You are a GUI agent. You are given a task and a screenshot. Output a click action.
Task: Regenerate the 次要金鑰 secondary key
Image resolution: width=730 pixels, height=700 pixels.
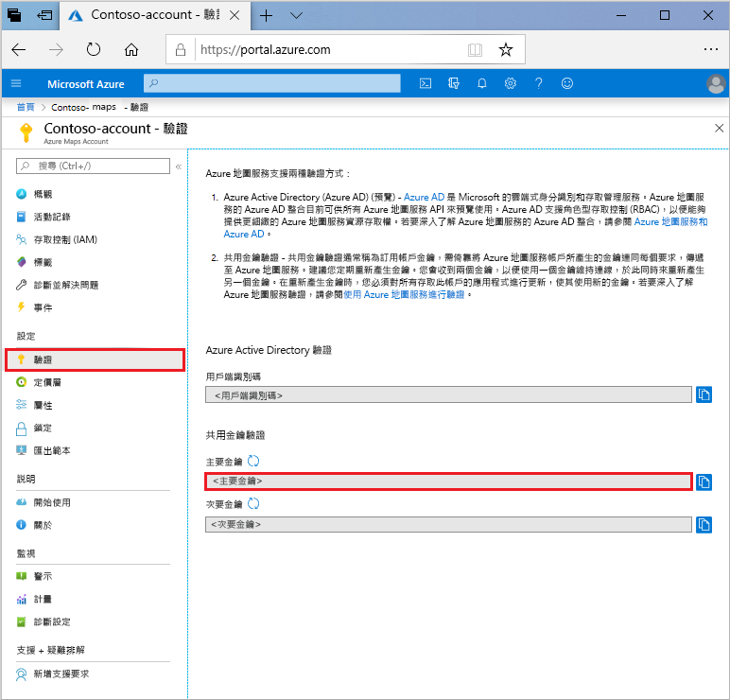click(253, 503)
